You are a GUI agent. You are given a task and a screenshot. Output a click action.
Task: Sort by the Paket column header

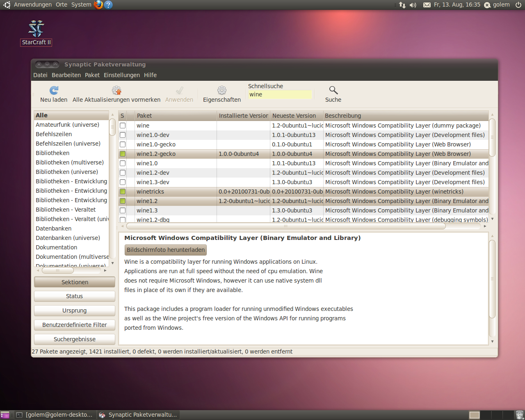pyautogui.click(x=176, y=116)
